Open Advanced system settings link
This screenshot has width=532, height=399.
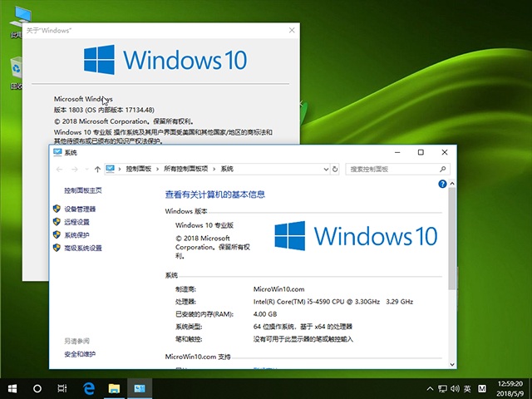83,248
